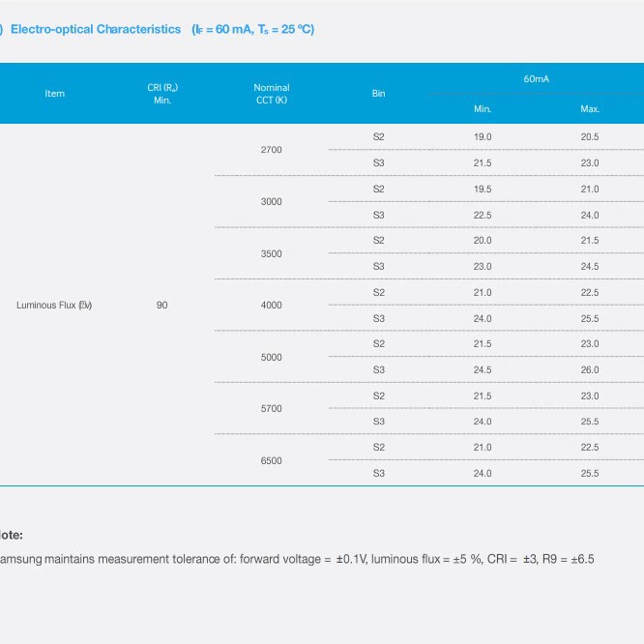Image resolution: width=644 pixels, height=644 pixels.
Task: Click the measurement tolerance note sentence
Action: point(297,559)
